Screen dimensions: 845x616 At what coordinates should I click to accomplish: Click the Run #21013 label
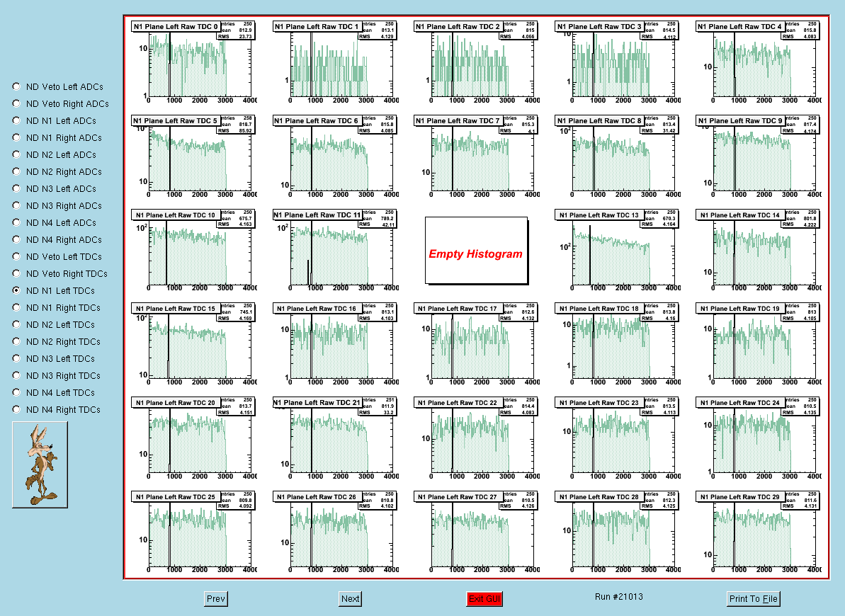pos(618,597)
